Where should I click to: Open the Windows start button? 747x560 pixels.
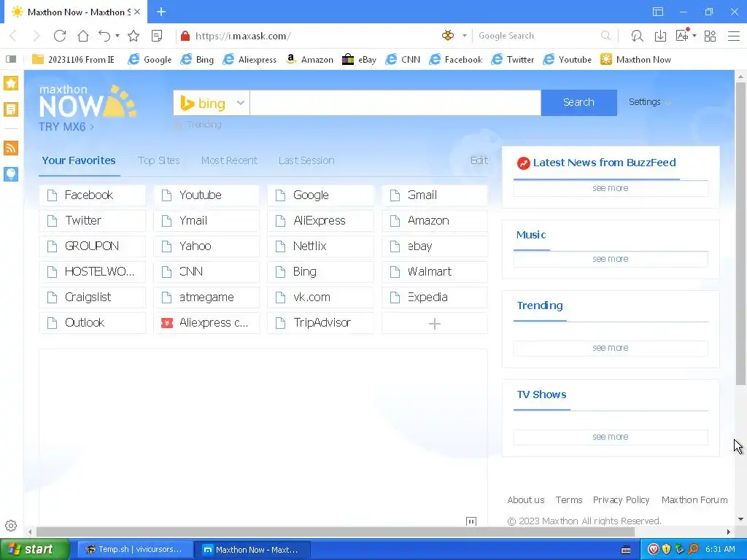pyautogui.click(x=34, y=550)
